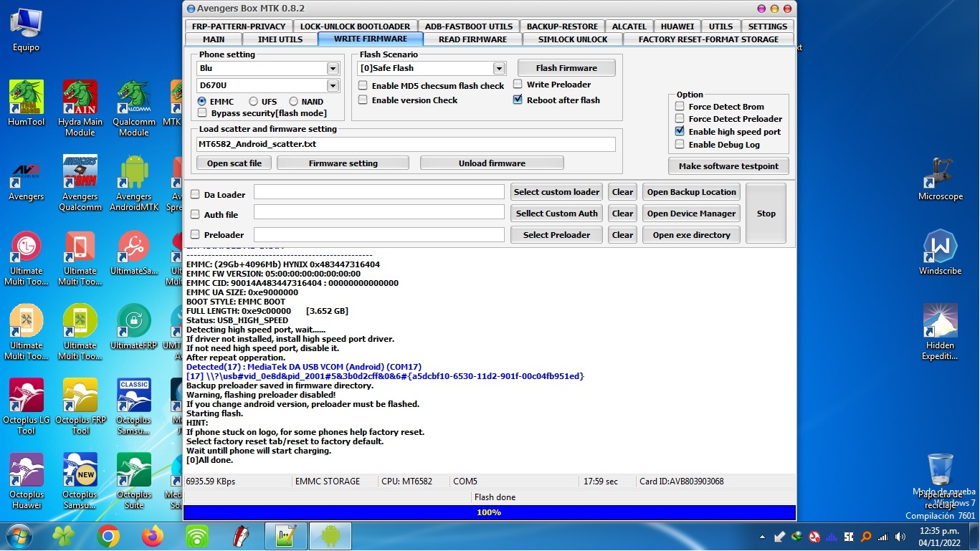Open FRP-PATTERN-PRIVACY tab
The width and height of the screenshot is (980, 551).
click(x=239, y=27)
